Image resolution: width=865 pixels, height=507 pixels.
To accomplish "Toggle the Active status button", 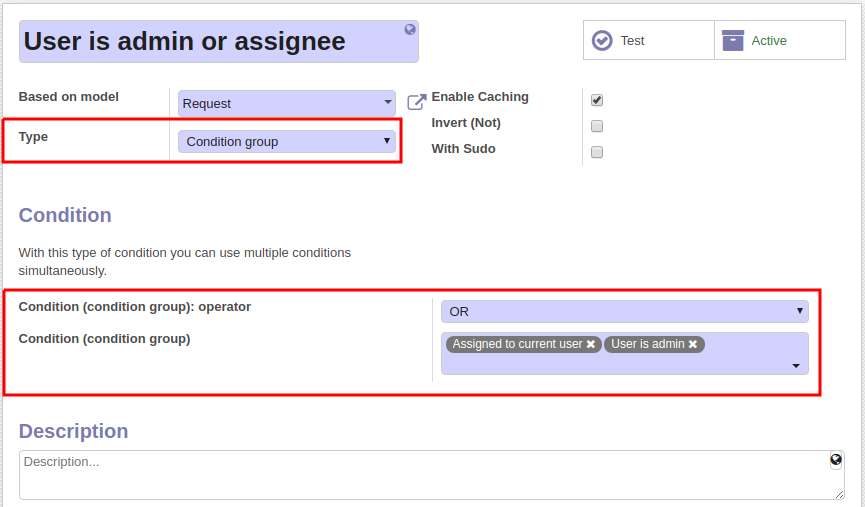I will click(x=779, y=40).
